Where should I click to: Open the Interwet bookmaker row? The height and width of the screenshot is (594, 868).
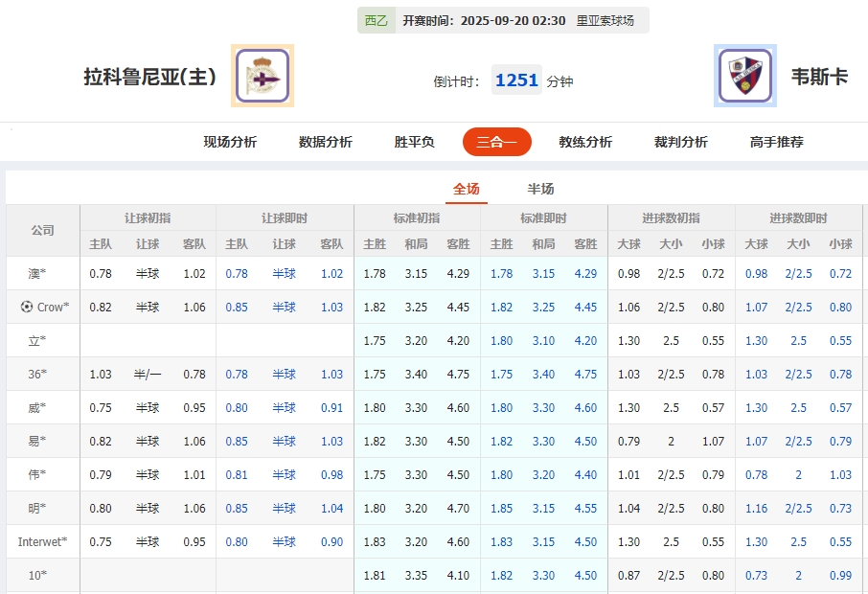click(x=41, y=541)
